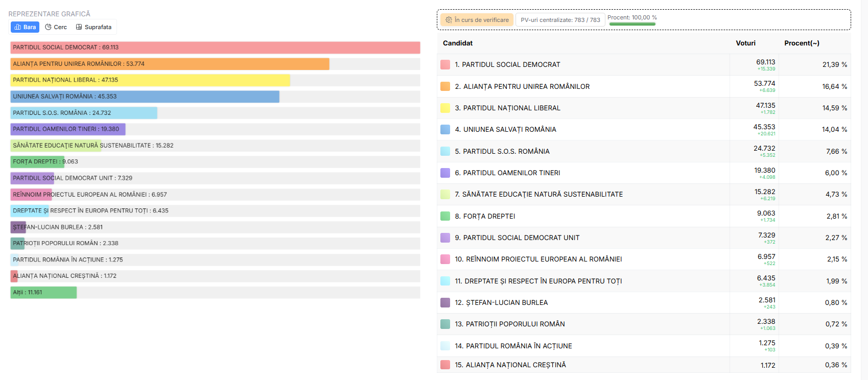Click the Partidul S.O.S. România color swatch
Screen dimensions: 868x380
(x=445, y=151)
